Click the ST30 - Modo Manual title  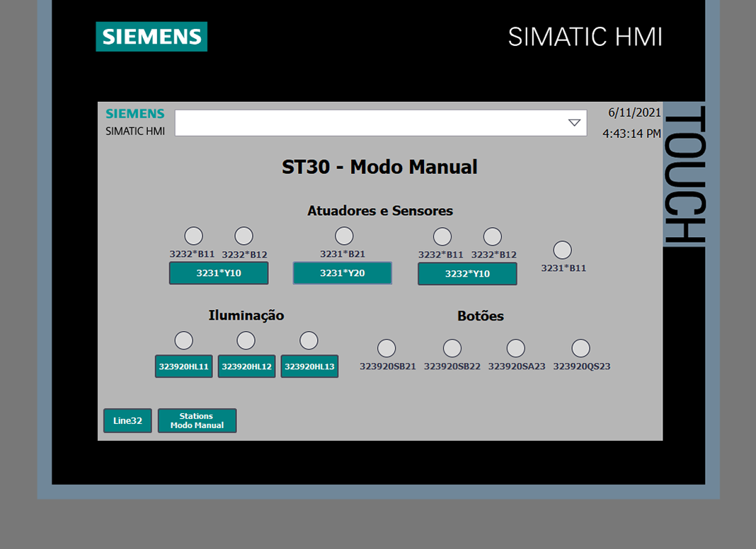[x=380, y=167]
